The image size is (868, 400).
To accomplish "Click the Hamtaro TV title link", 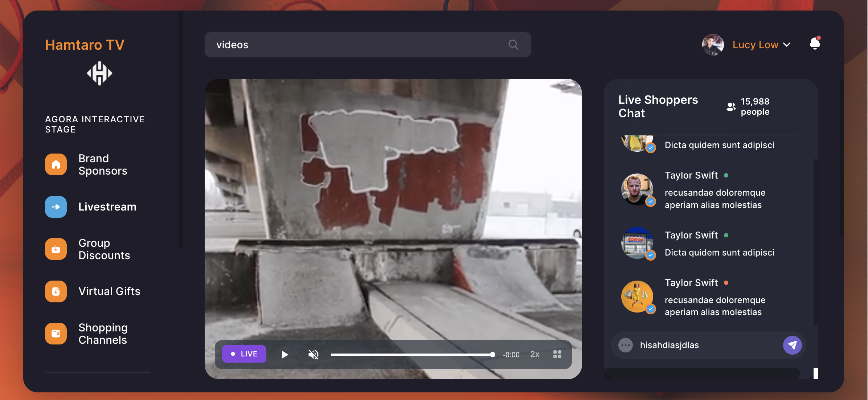I will pos(85,45).
